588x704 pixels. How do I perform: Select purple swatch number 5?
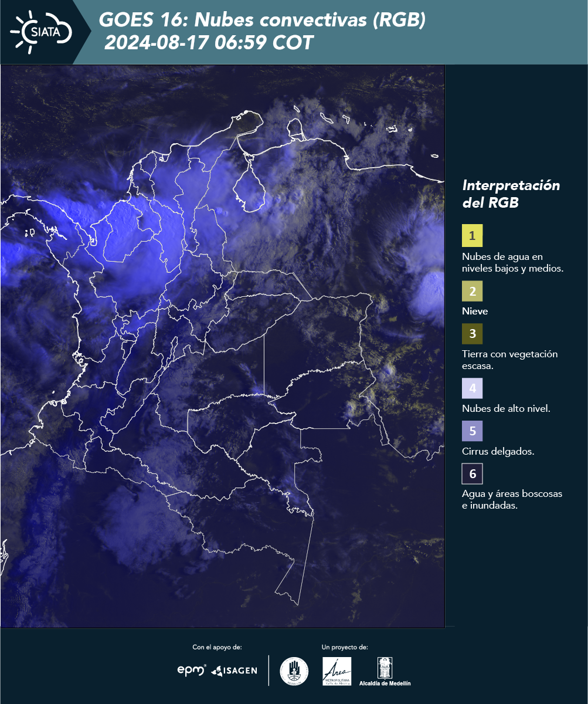(x=472, y=431)
